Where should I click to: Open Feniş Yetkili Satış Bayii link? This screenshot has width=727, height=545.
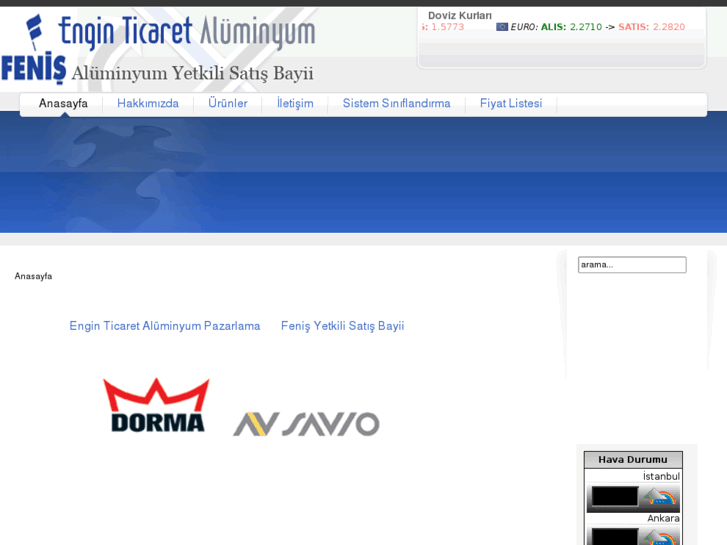point(343,326)
